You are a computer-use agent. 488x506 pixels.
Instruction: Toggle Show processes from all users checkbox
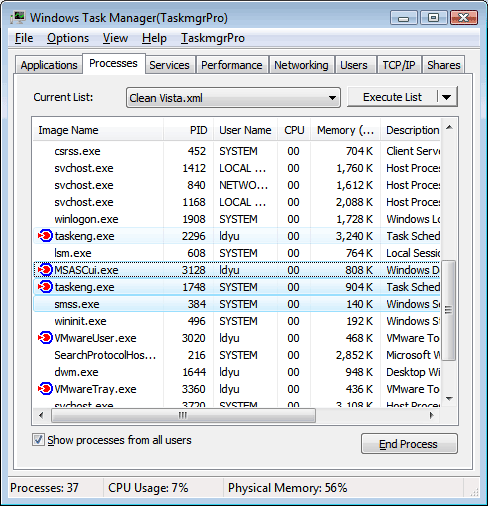tap(38, 440)
